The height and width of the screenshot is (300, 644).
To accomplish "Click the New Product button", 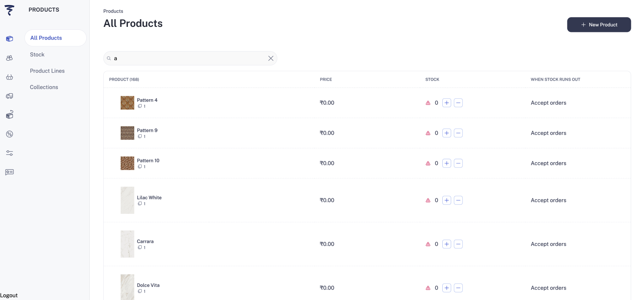I will tap(599, 25).
